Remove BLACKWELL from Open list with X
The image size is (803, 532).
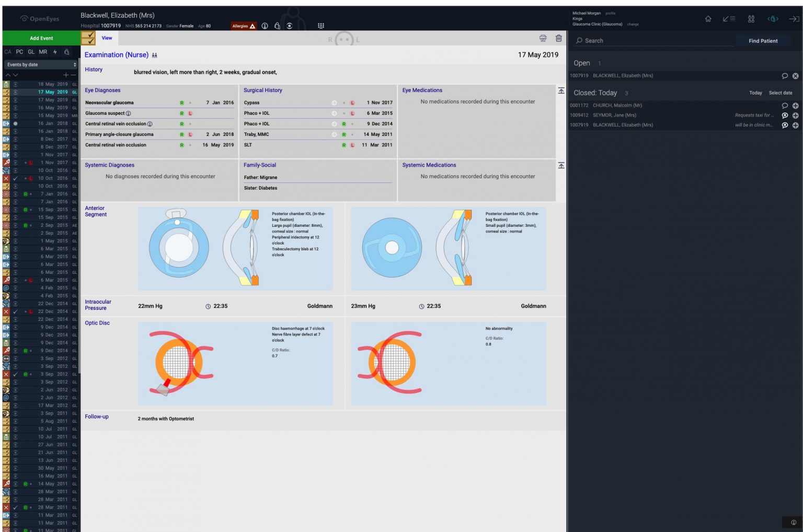coord(795,76)
